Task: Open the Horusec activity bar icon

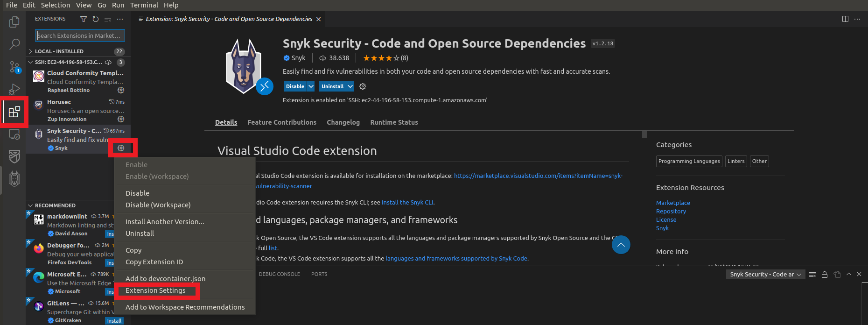Action: 14,156
